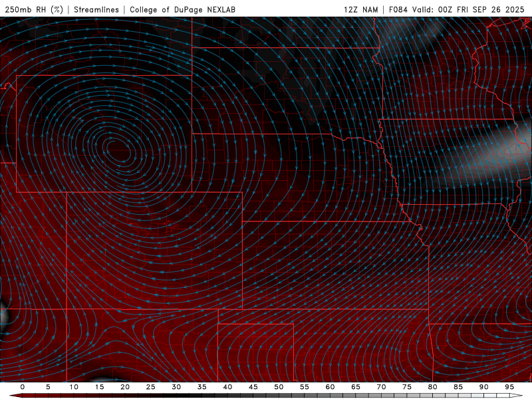Screen dimensions: 532x399
Task: Click the "Streamlines" label in header
Action: [x=96, y=9]
